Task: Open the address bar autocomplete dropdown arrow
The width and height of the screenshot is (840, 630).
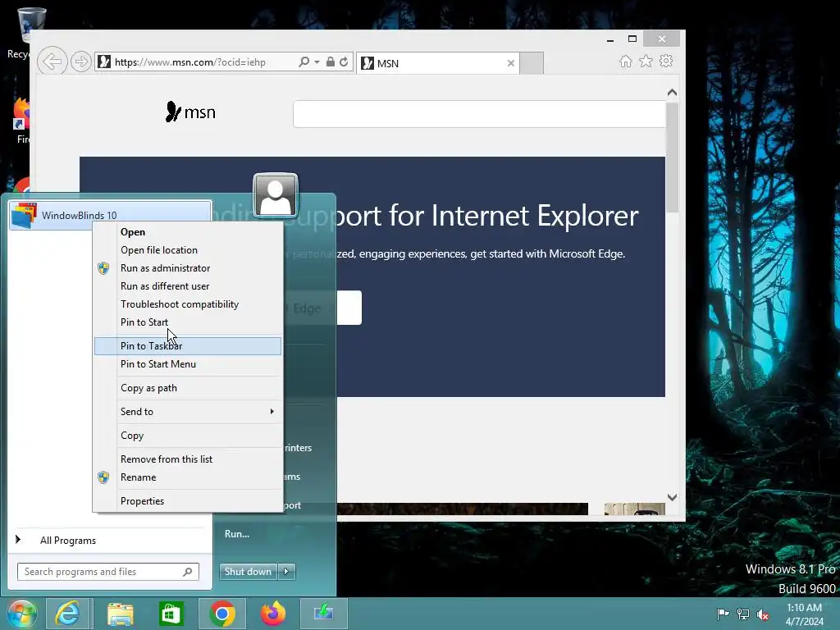Action: 317,62
